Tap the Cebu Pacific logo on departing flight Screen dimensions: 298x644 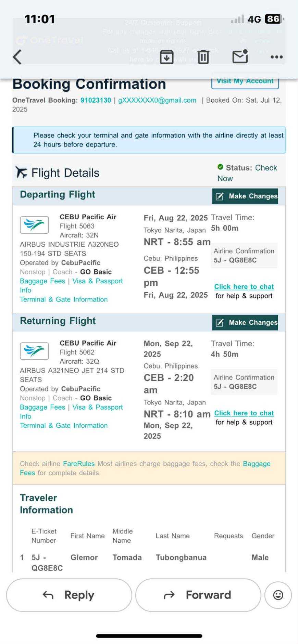pos(34,225)
